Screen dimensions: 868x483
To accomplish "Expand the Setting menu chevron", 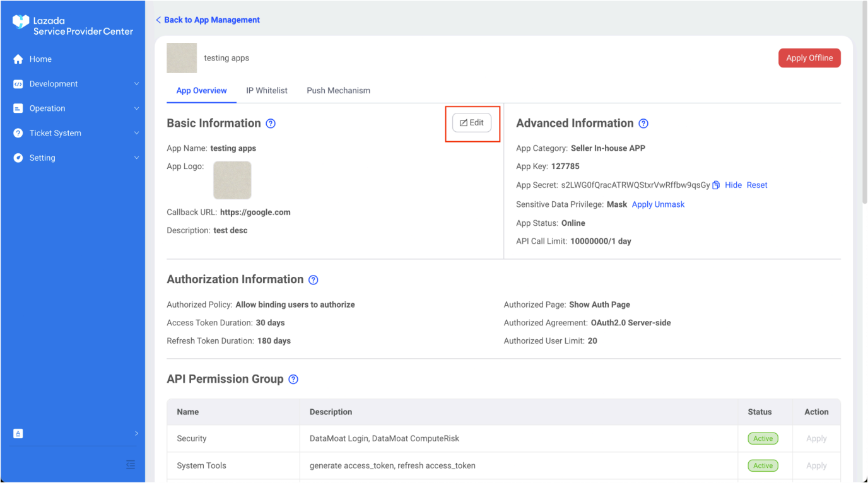I will coord(136,158).
